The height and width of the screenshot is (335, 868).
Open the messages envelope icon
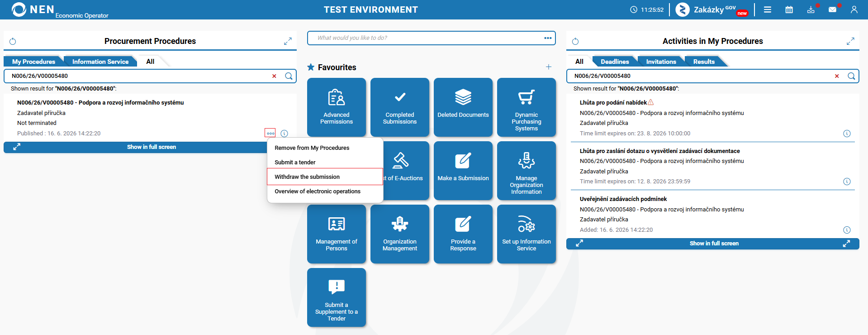(832, 10)
